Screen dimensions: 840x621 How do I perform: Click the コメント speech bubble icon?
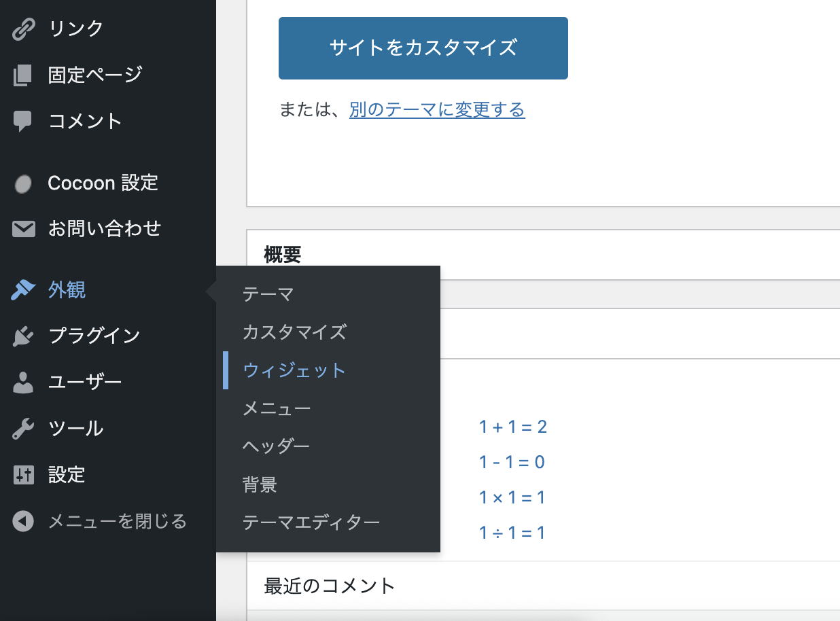[23, 121]
